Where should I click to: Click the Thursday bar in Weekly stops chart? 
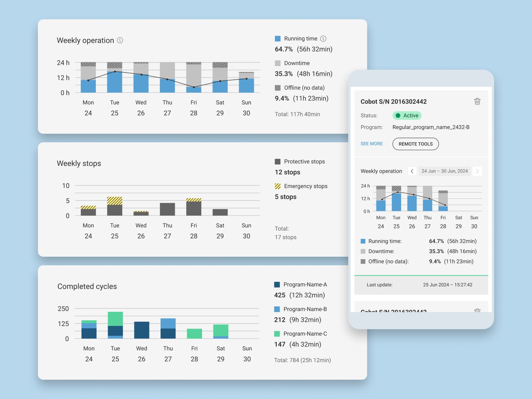(x=167, y=209)
